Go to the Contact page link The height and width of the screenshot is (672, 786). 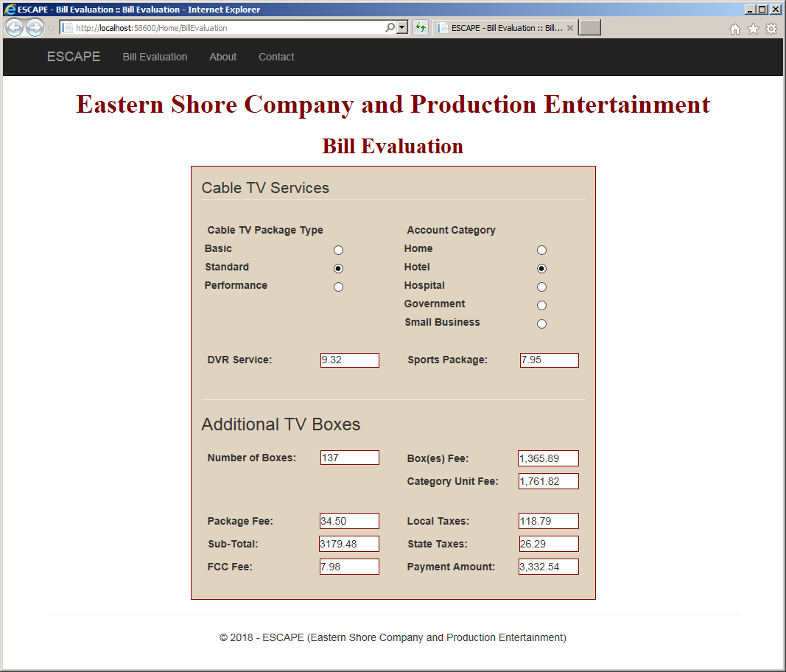[276, 57]
